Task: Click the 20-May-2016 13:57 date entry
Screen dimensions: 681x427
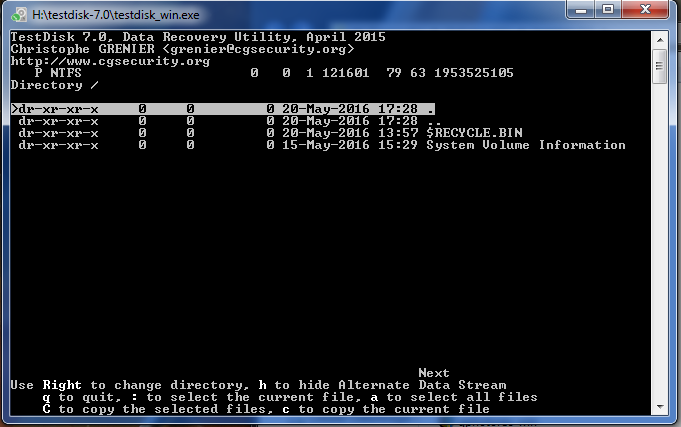Action: coord(350,133)
